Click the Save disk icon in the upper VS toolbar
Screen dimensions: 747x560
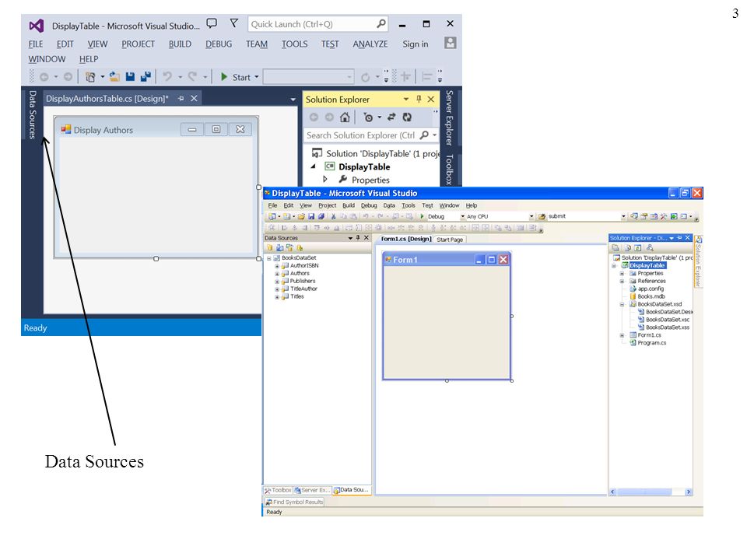130,76
